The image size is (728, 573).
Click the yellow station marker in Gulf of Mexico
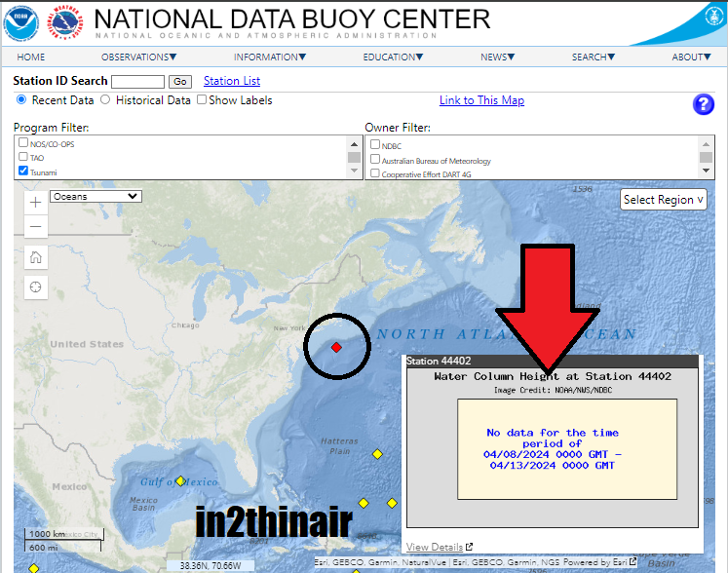180,481
